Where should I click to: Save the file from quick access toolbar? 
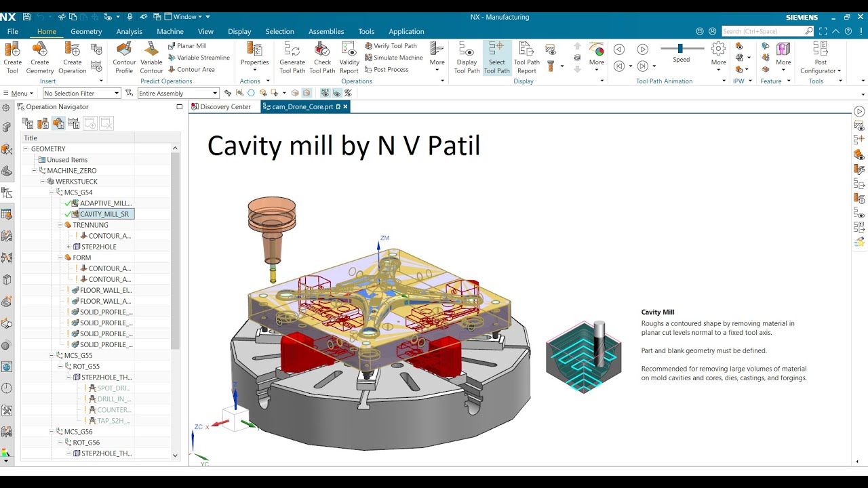coord(26,17)
